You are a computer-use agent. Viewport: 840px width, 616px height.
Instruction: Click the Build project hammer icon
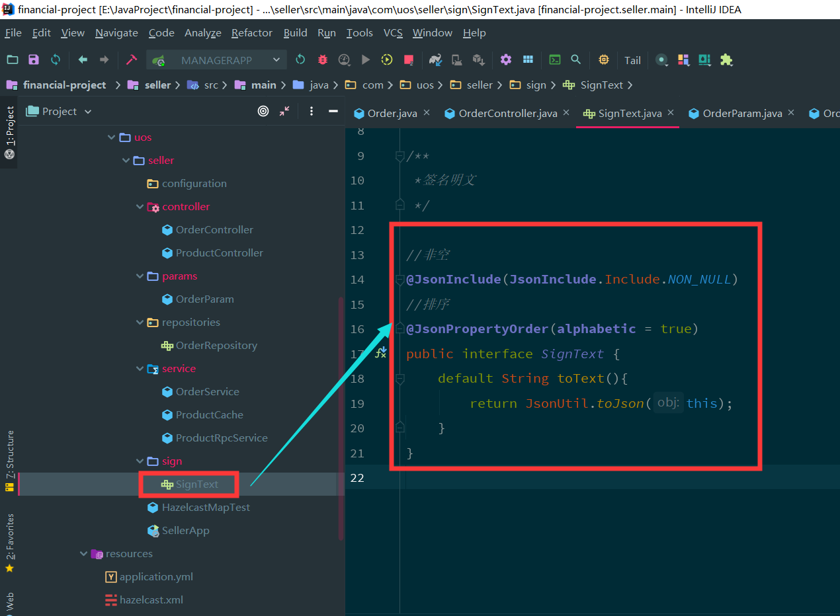pyautogui.click(x=132, y=60)
